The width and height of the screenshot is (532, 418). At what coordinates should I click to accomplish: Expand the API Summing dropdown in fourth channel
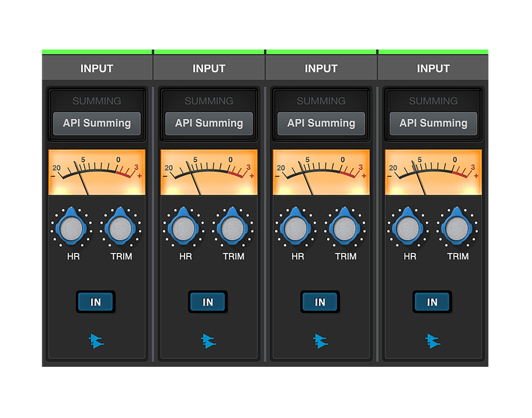click(x=433, y=123)
